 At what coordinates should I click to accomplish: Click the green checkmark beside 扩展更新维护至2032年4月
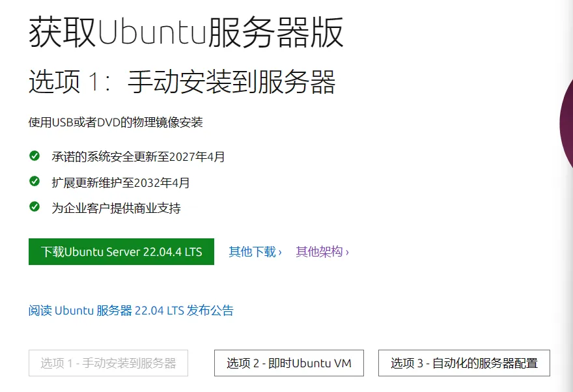pos(35,181)
